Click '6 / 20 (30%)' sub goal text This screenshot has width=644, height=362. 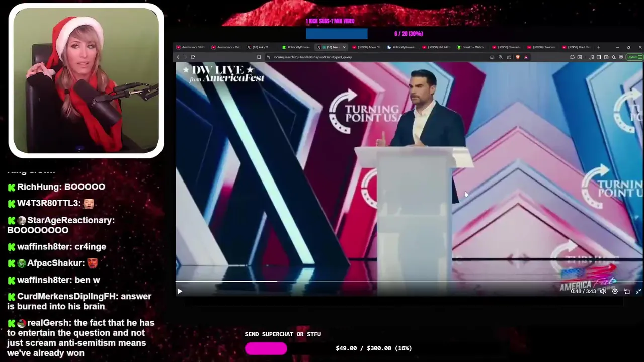pyautogui.click(x=409, y=34)
